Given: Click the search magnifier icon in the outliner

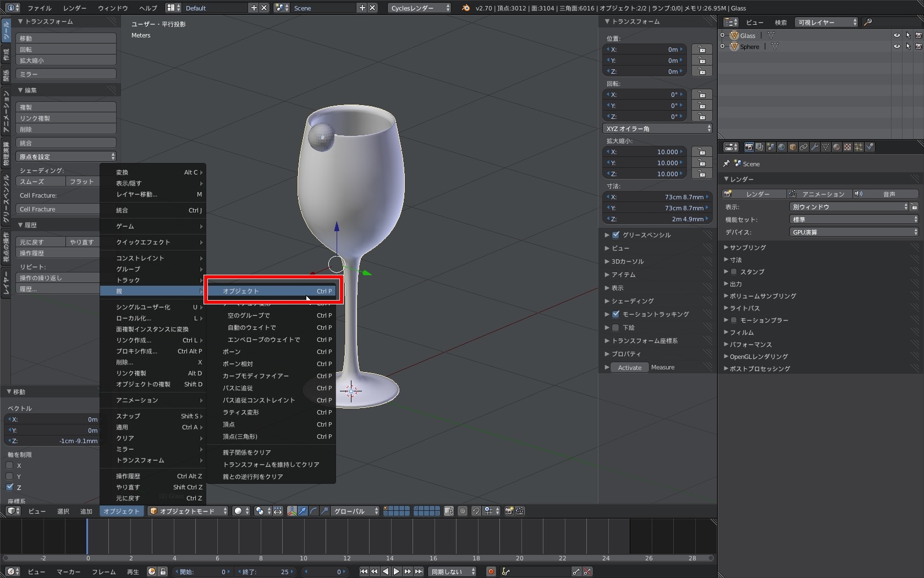Looking at the screenshot, I should tap(868, 22).
